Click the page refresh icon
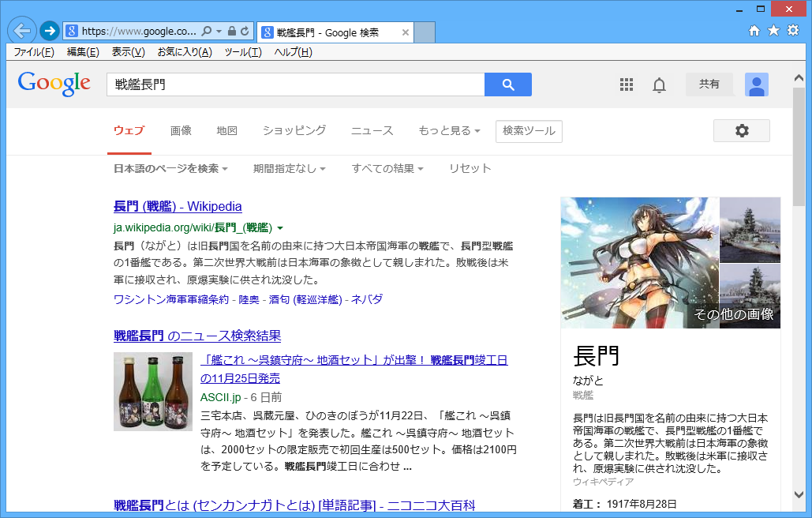This screenshot has width=812, height=518. click(x=245, y=31)
